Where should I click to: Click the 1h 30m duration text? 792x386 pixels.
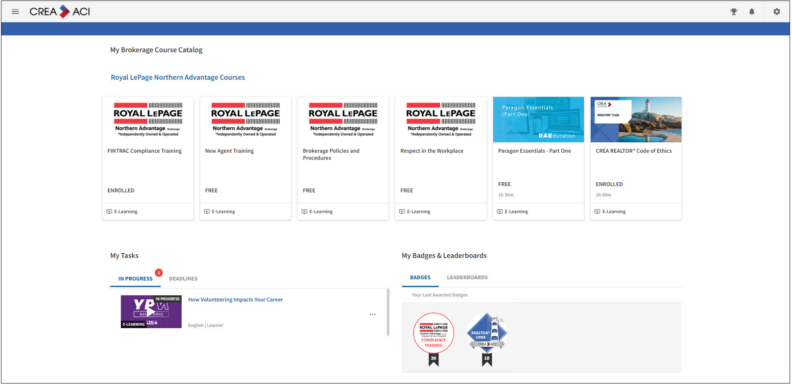point(505,195)
